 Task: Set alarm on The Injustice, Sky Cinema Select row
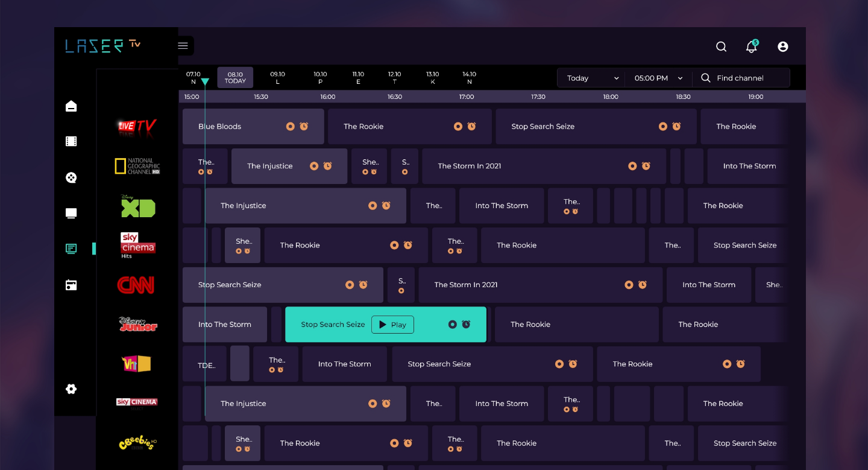386,404
